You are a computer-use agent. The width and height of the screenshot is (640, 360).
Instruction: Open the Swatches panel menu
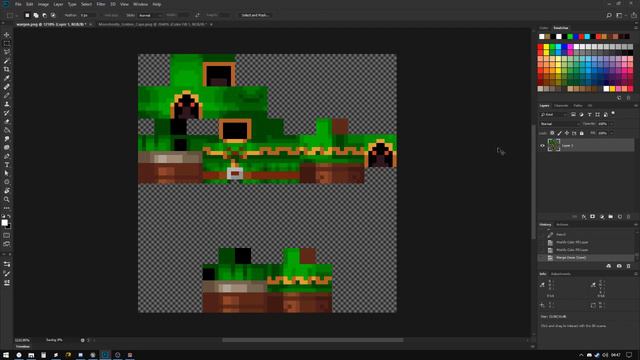tap(636, 28)
